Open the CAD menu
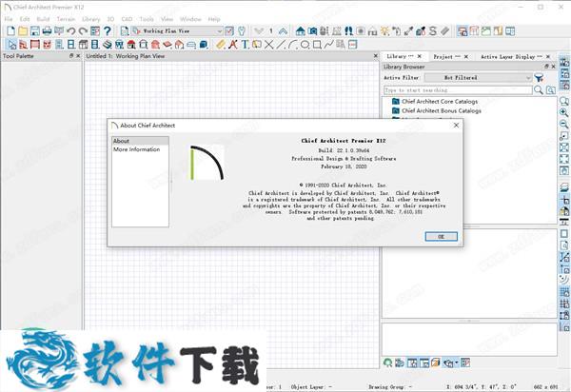The image size is (571, 392). pyautogui.click(x=127, y=19)
